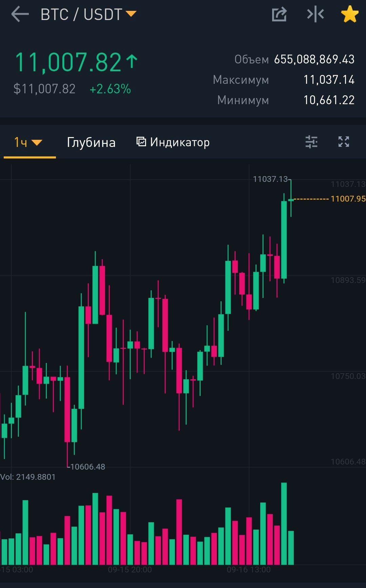Open the Индикатор menu
The width and height of the screenshot is (366, 588).
173,142
